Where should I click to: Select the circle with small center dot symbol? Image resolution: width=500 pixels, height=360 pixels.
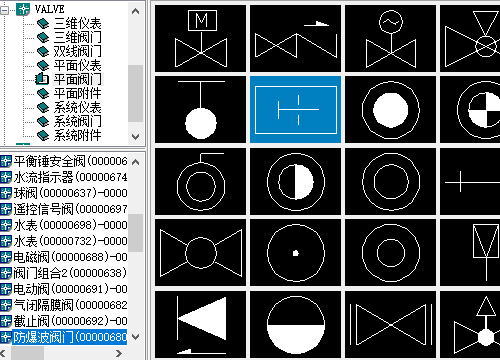tap(295, 253)
